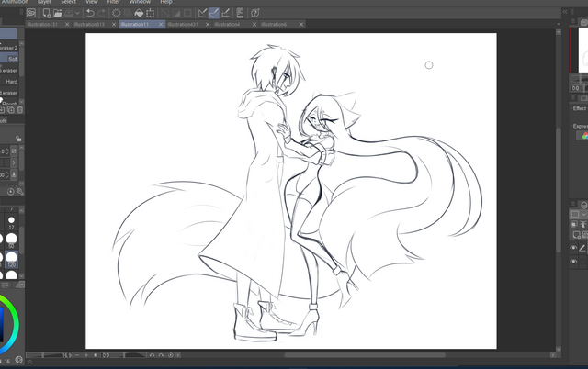Switch to the illustration431 tab

point(183,25)
